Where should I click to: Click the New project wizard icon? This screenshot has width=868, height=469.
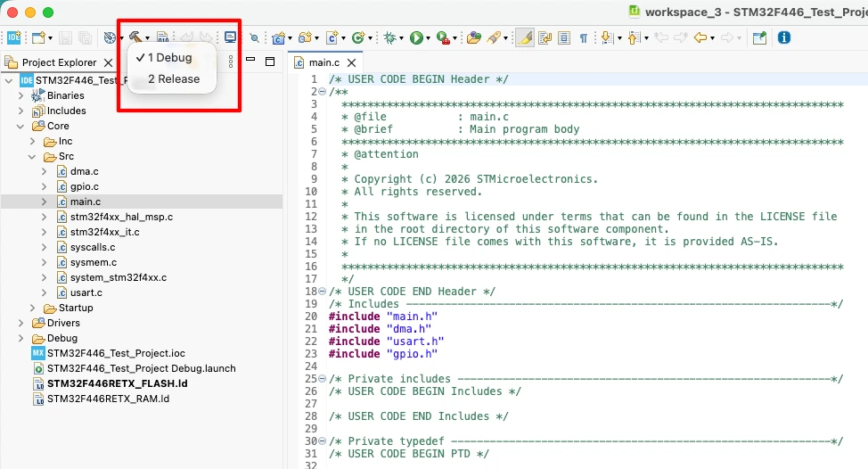pyautogui.click(x=38, y=37)
